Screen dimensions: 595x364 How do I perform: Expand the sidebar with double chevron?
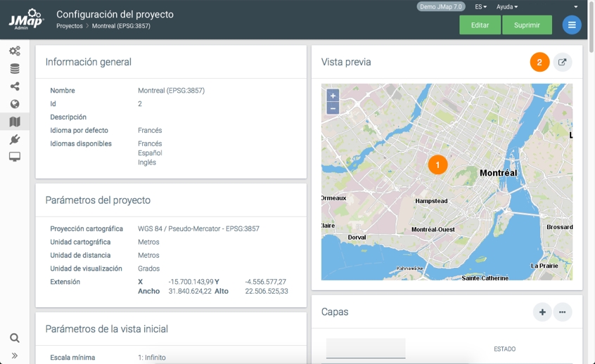coord(15,356)
